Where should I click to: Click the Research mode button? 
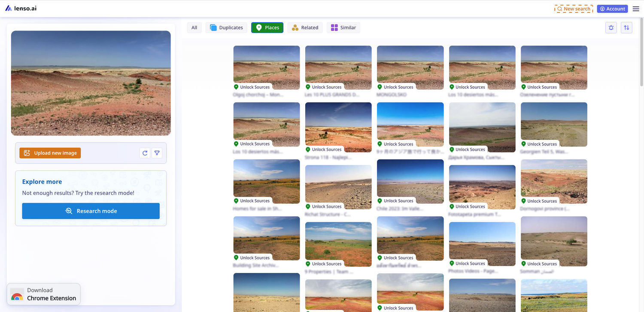click(x=91, y=211)
